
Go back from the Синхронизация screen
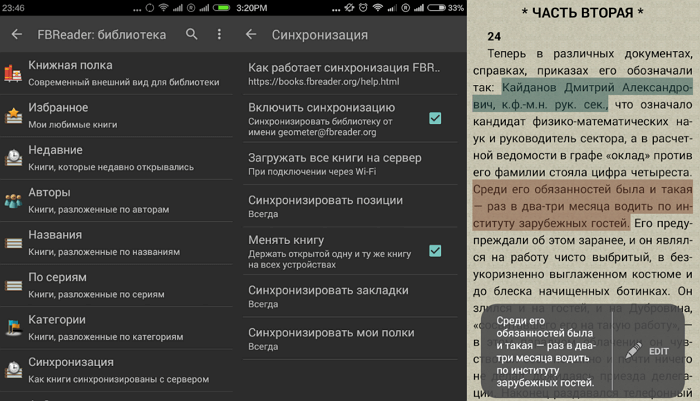252,35
